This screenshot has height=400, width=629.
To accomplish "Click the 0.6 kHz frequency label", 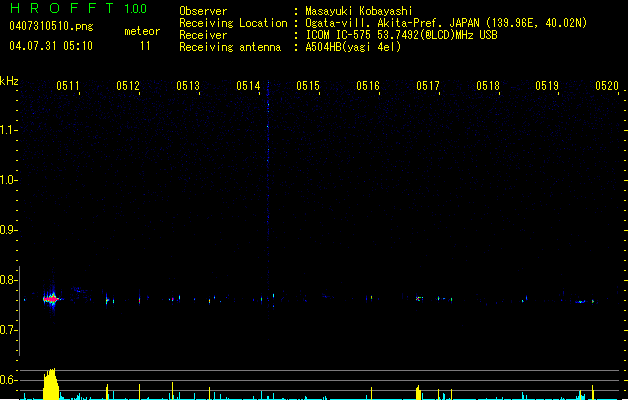I will [7, 380].
